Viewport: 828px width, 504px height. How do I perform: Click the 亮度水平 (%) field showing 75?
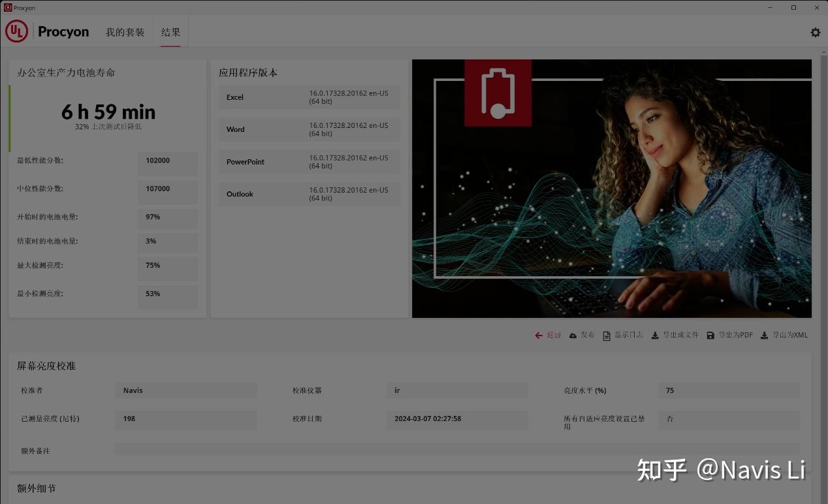coord(729,390)
